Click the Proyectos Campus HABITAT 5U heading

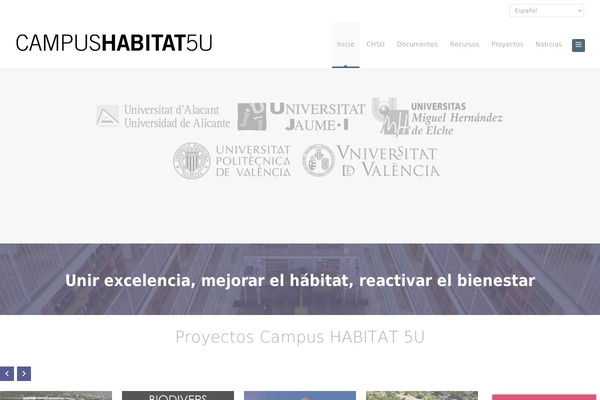(300, 337)
